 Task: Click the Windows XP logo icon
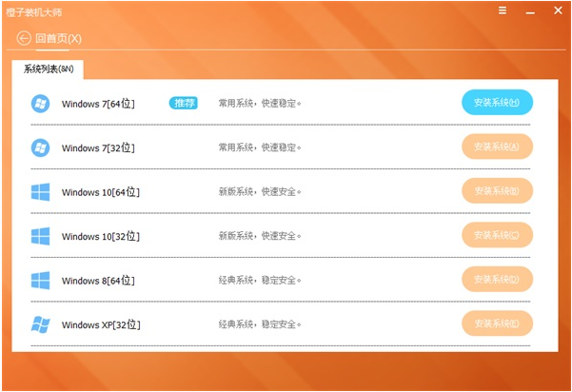[40, 324]
